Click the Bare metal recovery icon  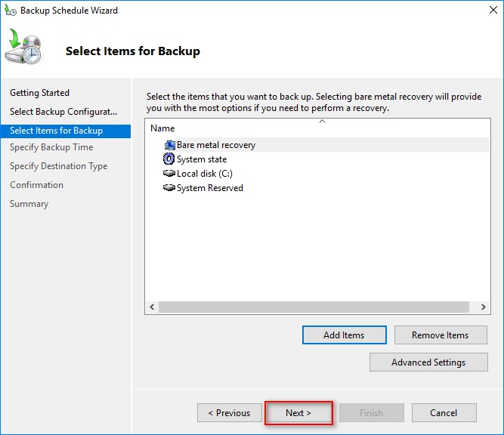(169, 145)
